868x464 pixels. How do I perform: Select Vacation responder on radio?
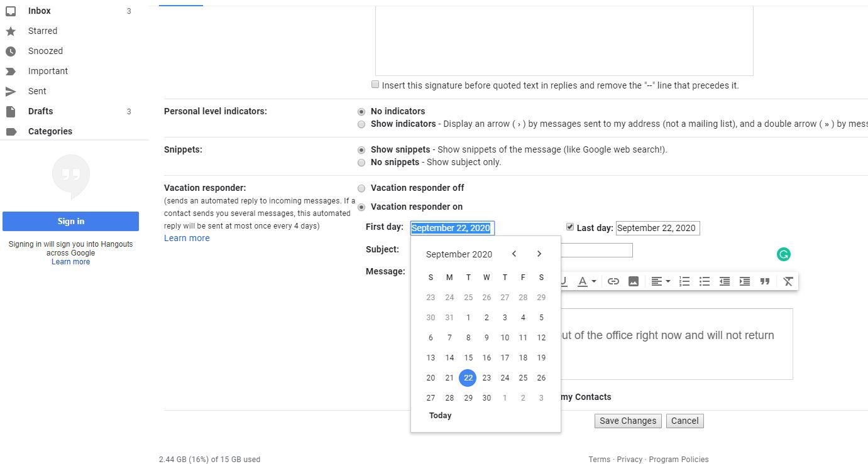pyautogui.click(x=361, y=207)
